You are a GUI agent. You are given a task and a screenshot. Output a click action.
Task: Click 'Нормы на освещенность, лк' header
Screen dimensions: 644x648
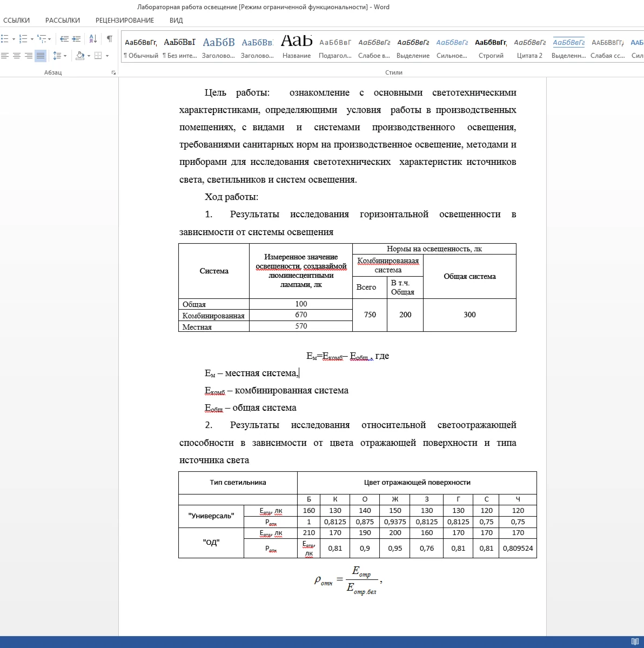(x=434, y=249)
